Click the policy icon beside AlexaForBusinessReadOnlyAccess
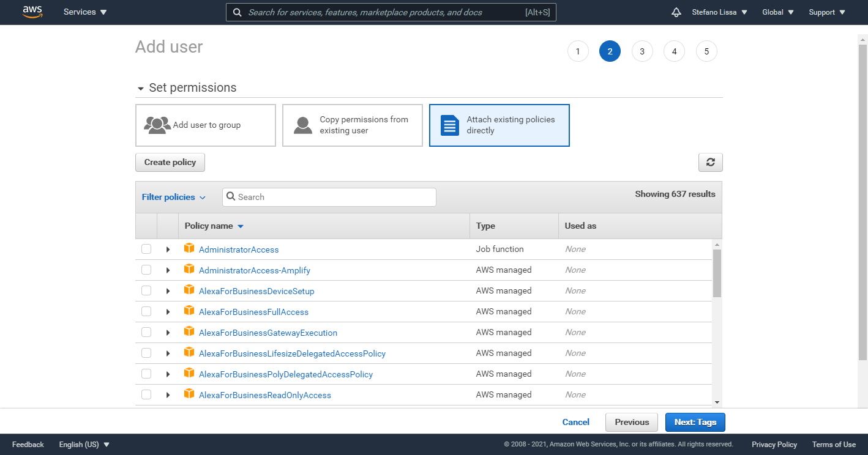The width and height of the screenshot is (868, 455). [189, 394]
